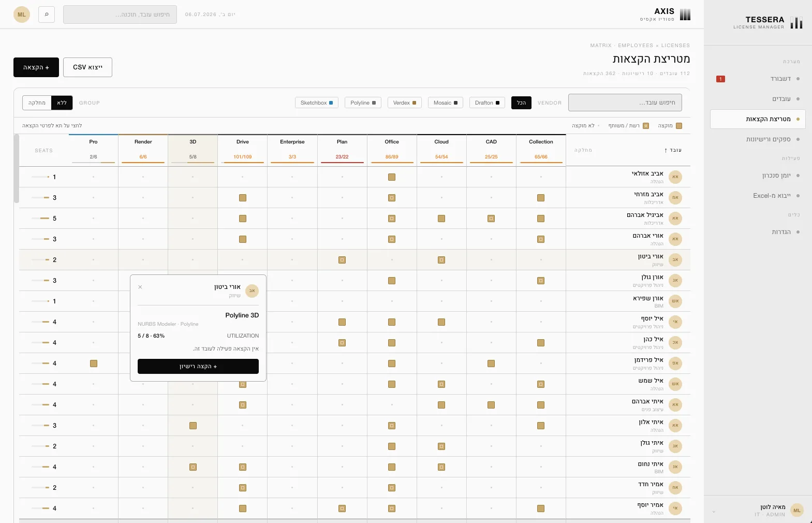Click the Drive 101/109 utilization bar
This screenshot has width=812, height=523.
pos(243,163)
